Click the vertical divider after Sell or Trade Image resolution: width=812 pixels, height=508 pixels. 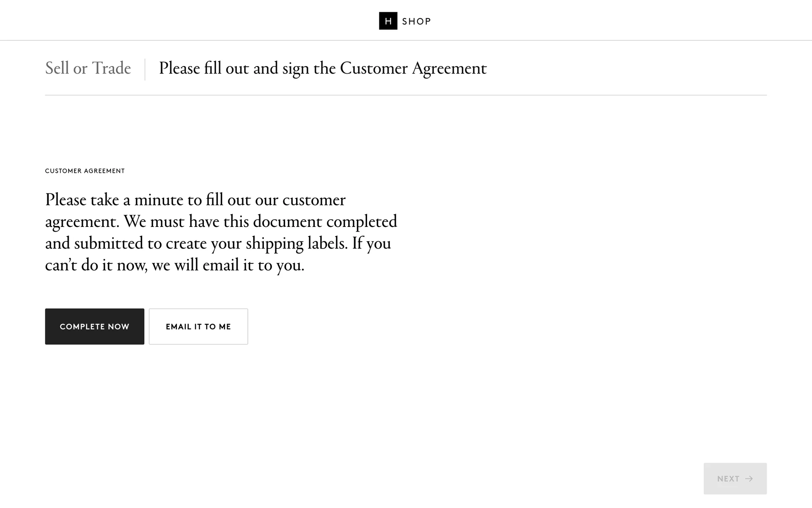pyautogui.click(x=145, y=69)
